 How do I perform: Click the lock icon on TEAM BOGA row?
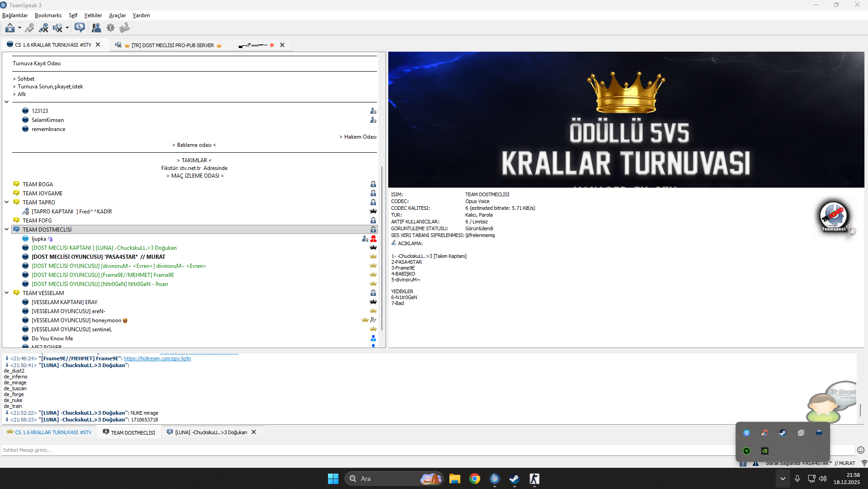pos(373,184)
